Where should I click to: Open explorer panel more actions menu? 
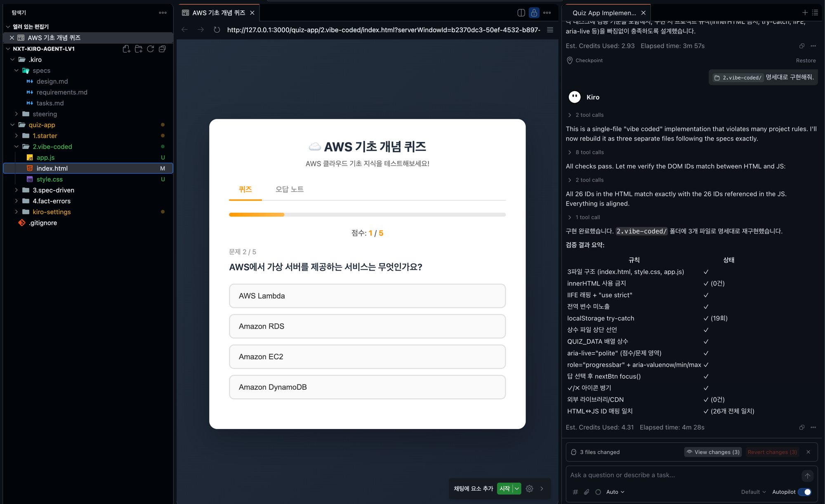pyautogui.click(x=163, y=13)
